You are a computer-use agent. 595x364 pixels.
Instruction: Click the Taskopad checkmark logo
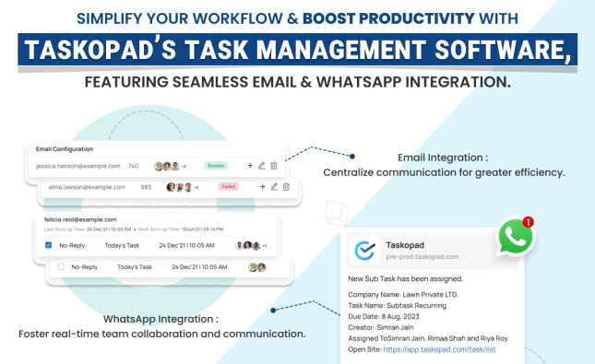point(364,251)
